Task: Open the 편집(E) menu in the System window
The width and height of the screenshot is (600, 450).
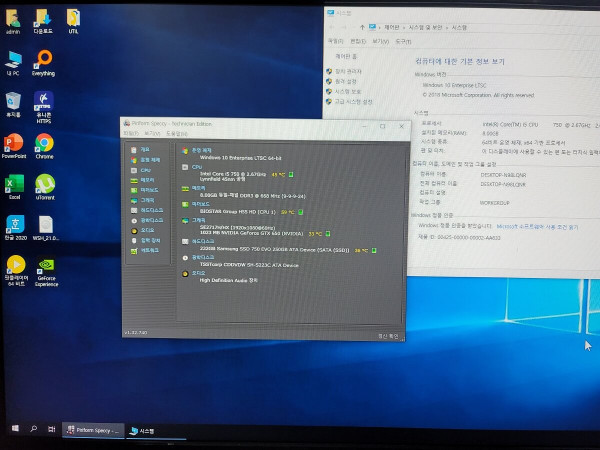Action: tap(358, 41)
